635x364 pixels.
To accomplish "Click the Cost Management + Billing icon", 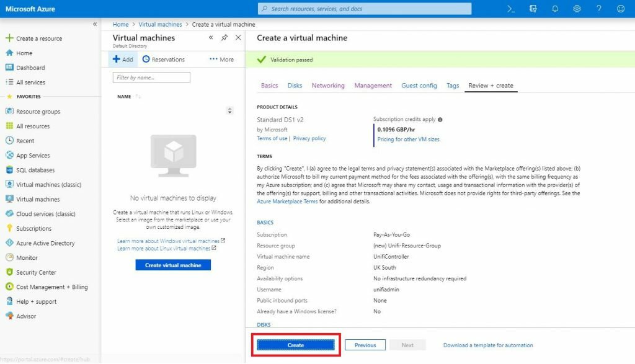I will 9,286.
